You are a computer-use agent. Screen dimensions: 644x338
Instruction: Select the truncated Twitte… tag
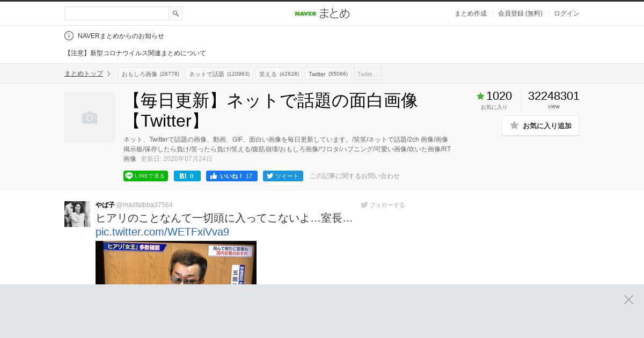[x=368, y=74]
